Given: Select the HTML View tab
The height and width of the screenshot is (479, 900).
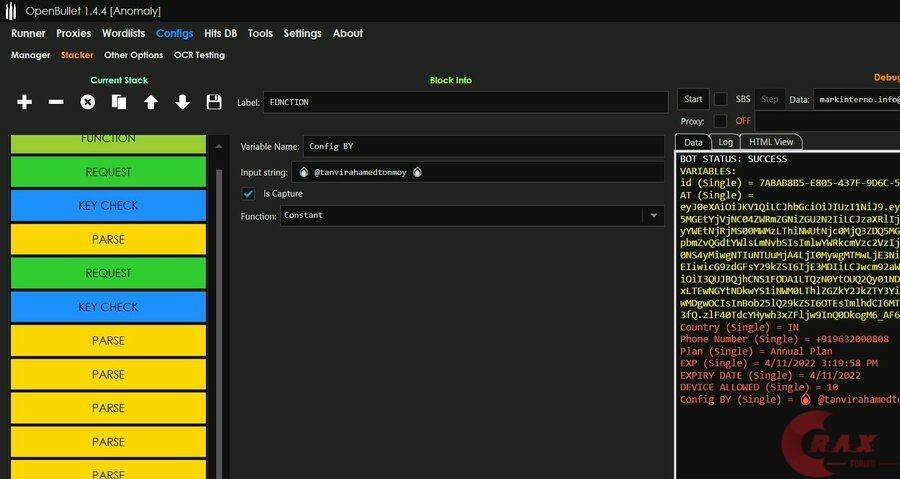Looking at the screenshot, I should (x=771, y=142).
